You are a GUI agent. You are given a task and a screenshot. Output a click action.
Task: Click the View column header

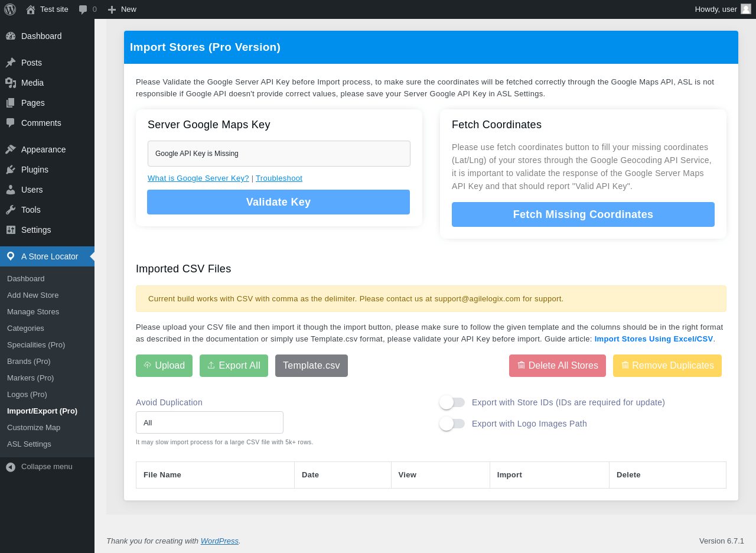tap(441, 475)
